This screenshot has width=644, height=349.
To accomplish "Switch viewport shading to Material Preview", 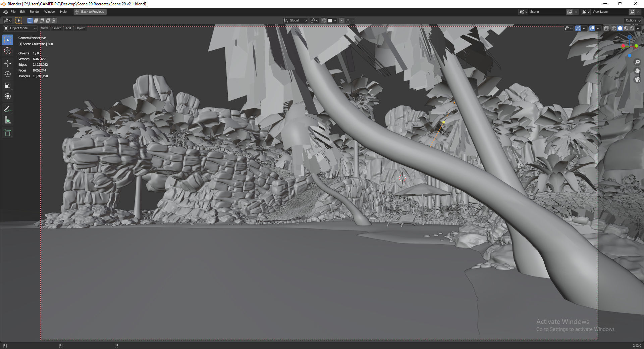I will point(626,29).
